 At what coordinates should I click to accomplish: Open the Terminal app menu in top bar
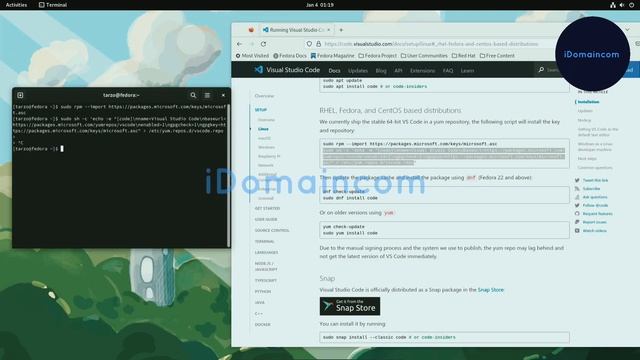53,5
